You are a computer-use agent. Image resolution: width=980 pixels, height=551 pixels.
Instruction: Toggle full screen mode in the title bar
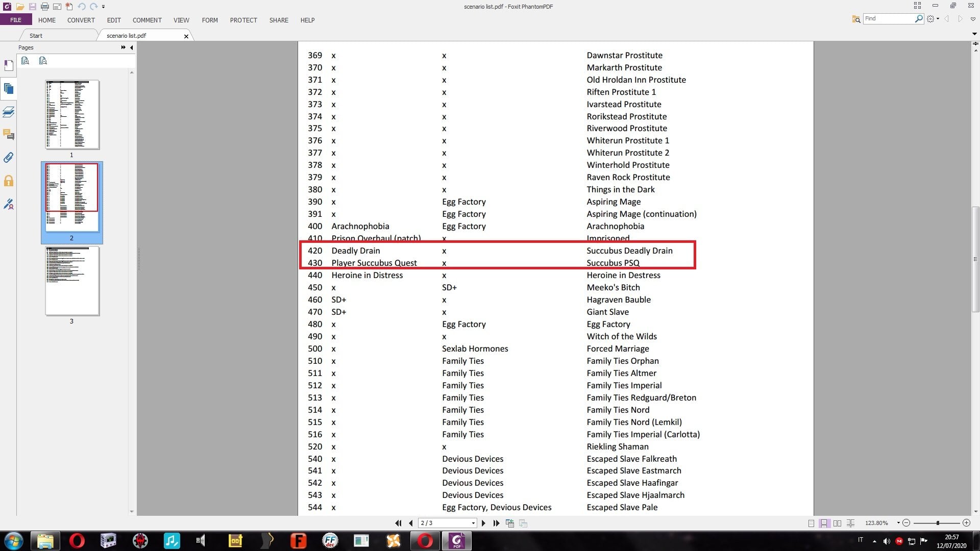tap(917, 6)
